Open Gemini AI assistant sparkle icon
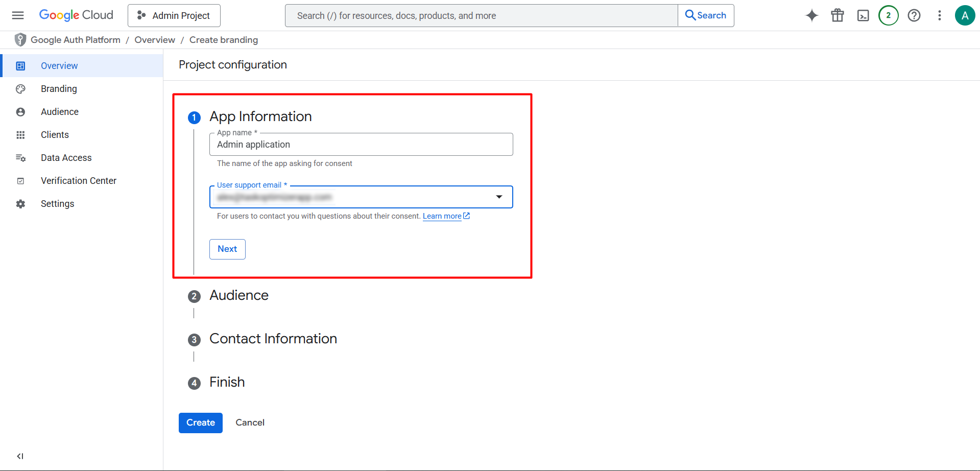The height and width of the screenshot is (471, 980). [x=812, y=15]
